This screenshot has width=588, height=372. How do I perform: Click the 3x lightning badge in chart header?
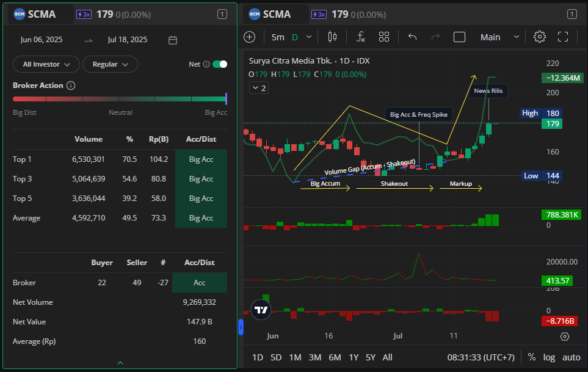click(x=319, y=15)
